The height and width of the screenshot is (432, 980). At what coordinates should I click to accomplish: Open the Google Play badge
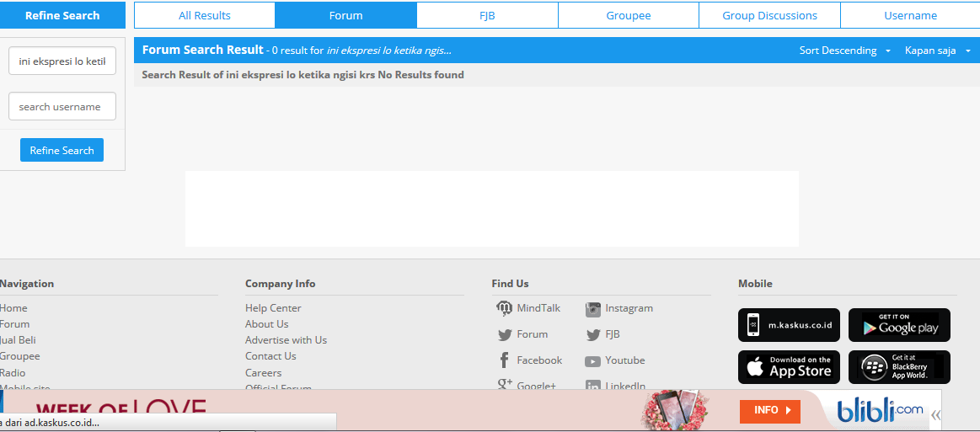899,325
